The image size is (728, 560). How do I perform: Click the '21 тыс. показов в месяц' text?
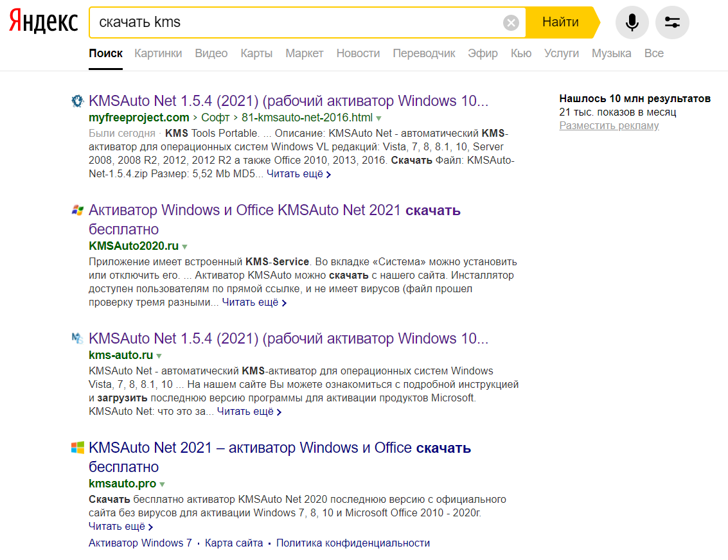(617, 112)
